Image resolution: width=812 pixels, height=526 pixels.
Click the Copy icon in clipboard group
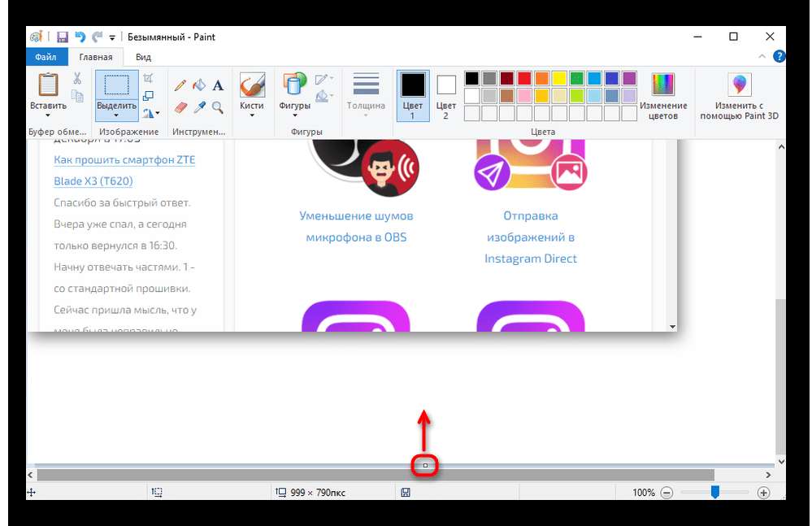click(x=77, y=96)
